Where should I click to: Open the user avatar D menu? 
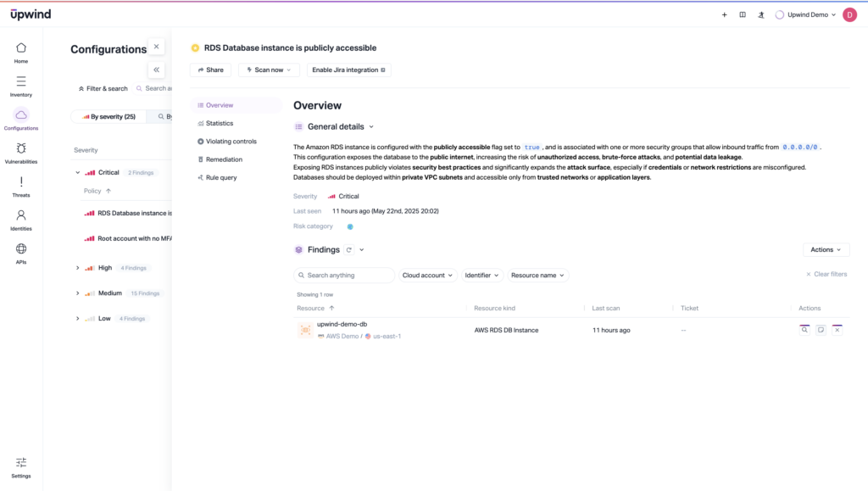pos(849,15)
